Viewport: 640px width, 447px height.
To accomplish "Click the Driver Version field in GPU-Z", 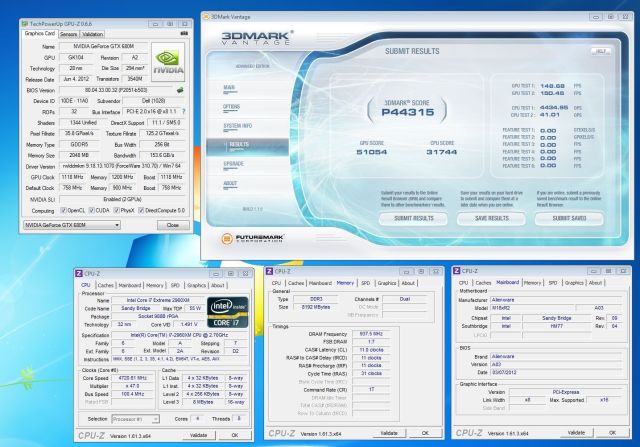I will pyautogui.click(x=122, y=166).
